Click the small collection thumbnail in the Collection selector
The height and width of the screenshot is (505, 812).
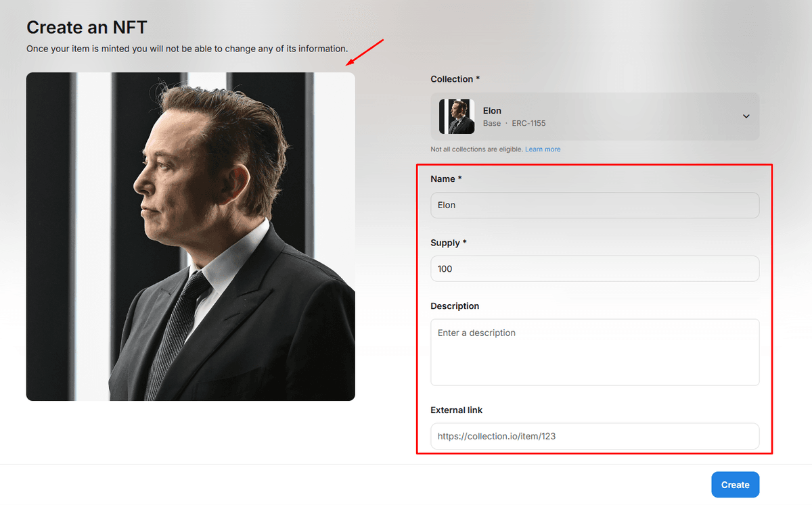(457, 116)
